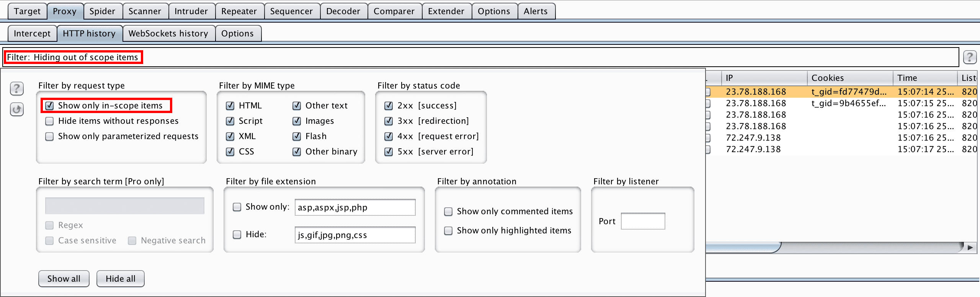This screenshot has width=980, height=297.
Task: Click the filter reset arrow icon
Action: tap(17, 109)
